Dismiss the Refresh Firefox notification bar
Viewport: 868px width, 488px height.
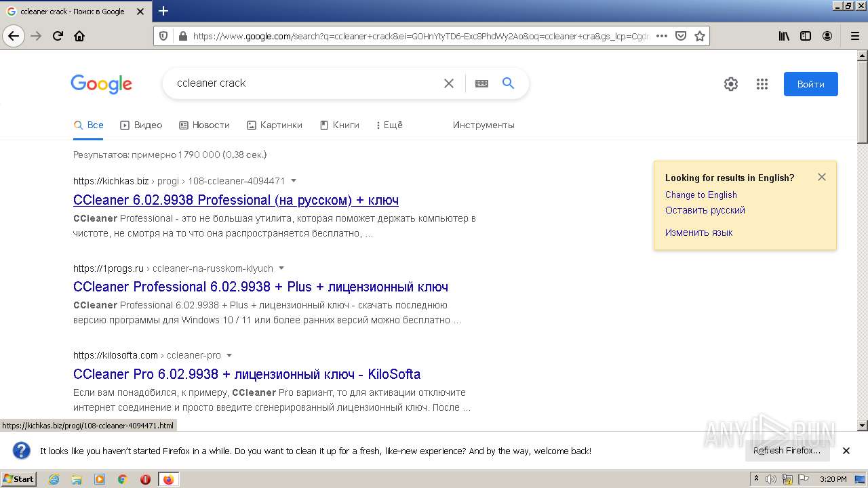click(846, 451)
